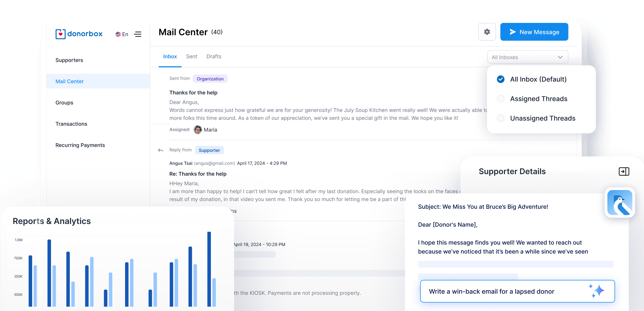Viewport: 644px width, 311px height.
Task: Expand Supporter Details panel arrow
Action: [624, 172]
